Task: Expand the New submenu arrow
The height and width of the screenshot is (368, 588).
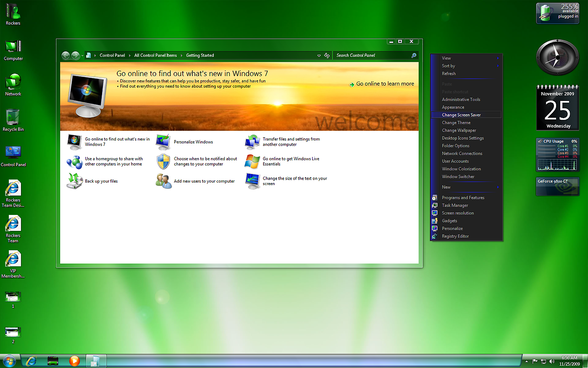Action: point(498,187)
